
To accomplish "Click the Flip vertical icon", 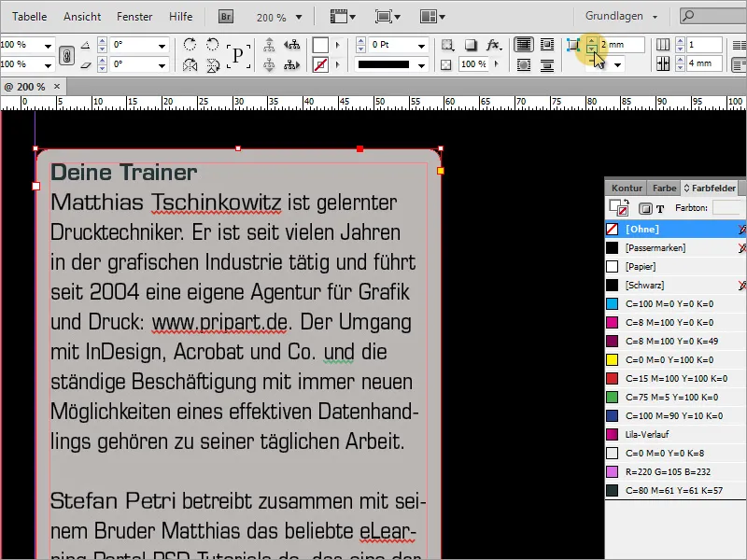I will click(213, 64).
